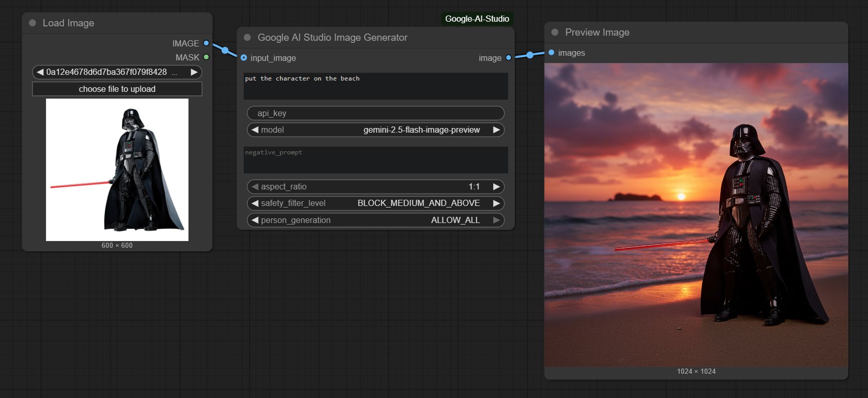The image size is (868, 398).
Task: Select the Preview Image node title
Action: coord(597,33)
